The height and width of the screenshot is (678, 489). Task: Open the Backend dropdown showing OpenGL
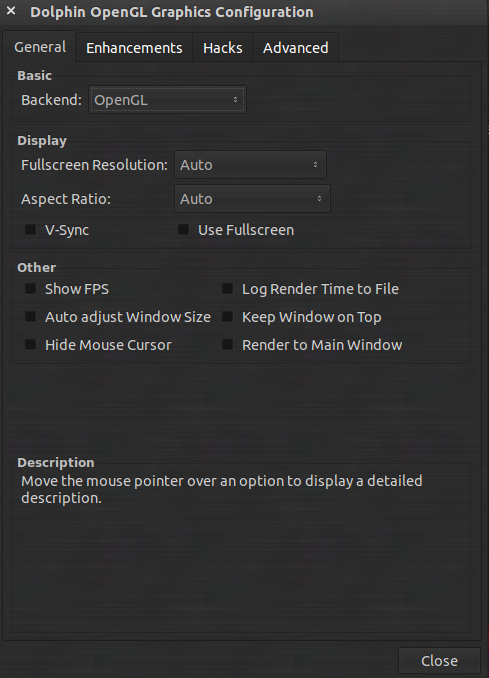pyautogui.click(x=167, y=100)
